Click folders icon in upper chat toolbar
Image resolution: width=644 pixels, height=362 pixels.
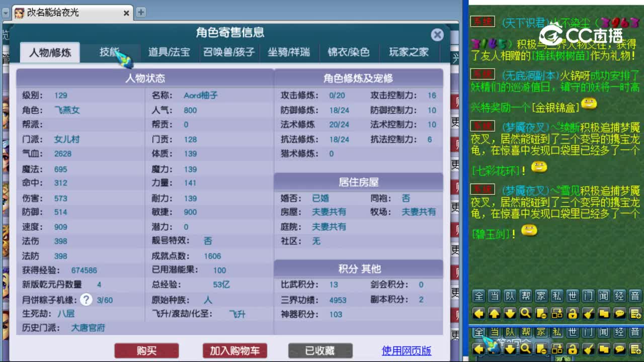click(604, 314)
